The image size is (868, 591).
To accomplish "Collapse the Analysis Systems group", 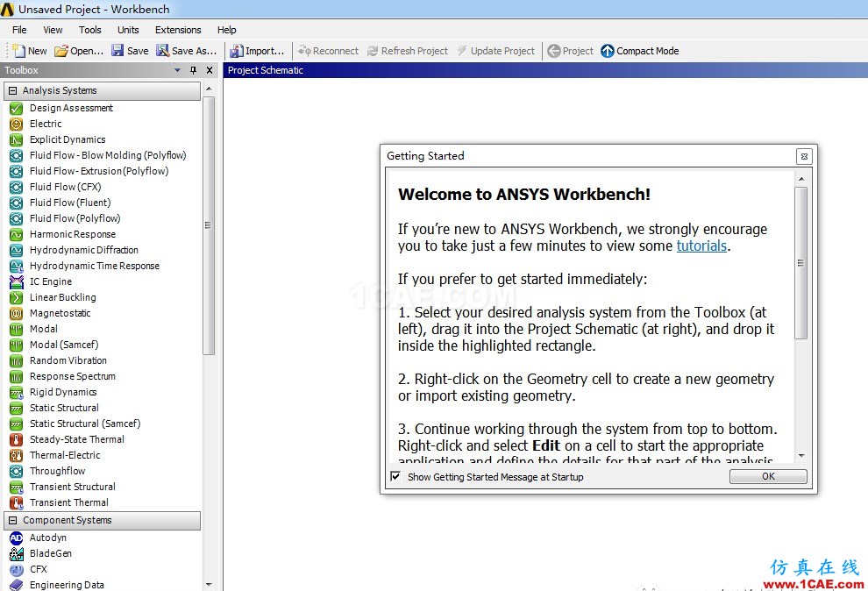I will click(13, 90).
